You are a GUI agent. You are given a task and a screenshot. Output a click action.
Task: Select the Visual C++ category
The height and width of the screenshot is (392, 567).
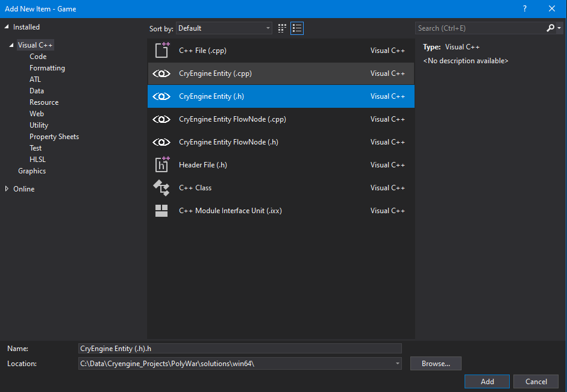pos(35,45)
